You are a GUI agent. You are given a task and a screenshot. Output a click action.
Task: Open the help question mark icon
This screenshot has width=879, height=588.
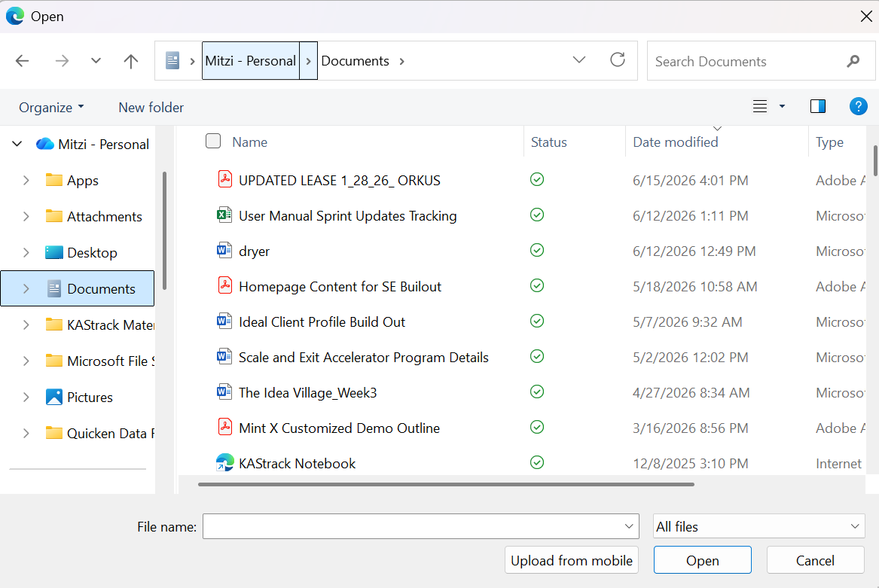coord(858,106)
